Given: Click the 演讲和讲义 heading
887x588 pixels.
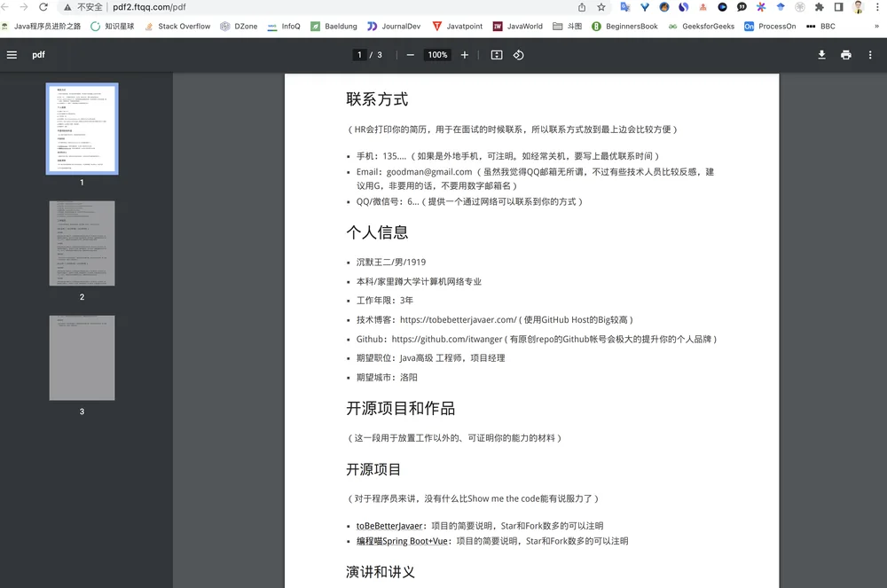Looking at the screenshot, I should [x=381, y=572].
